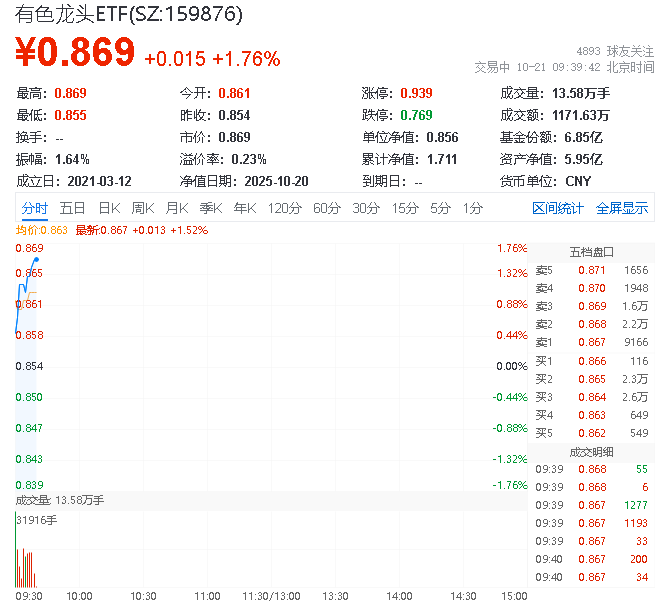Open the 年K chart tab
Viewport: 660px width, 615px height.
[244, 208]
